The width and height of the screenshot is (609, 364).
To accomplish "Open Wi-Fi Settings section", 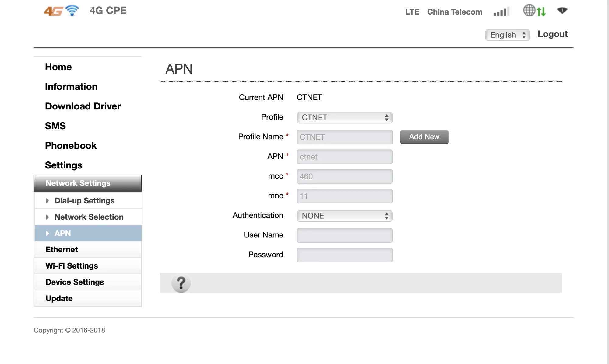I will pos(88,266).
